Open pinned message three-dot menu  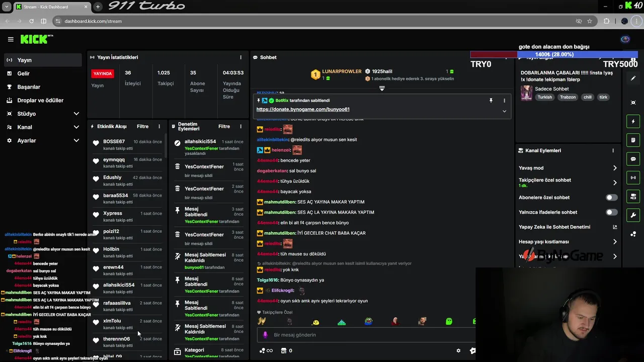pos(504,101)
